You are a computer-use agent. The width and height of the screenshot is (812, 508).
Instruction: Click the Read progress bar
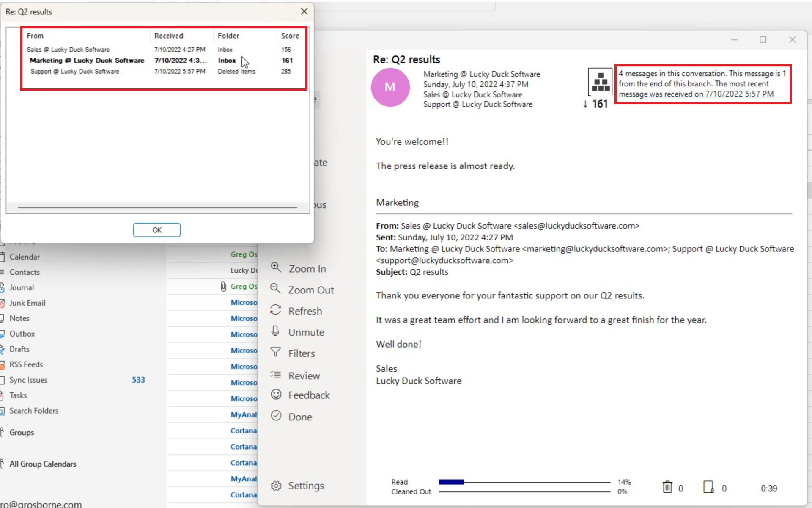[x=524, y=482]
